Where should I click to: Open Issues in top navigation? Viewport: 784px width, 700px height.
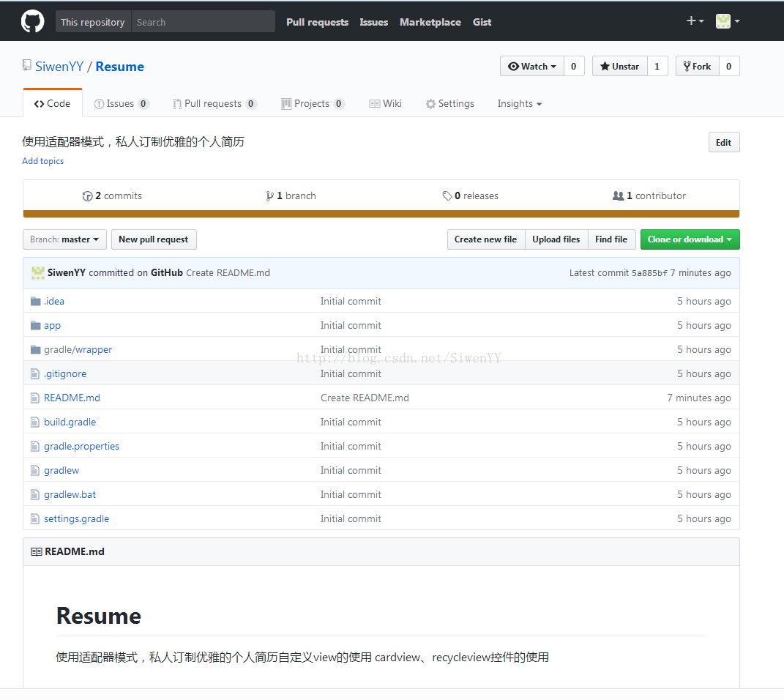(374, 22)
